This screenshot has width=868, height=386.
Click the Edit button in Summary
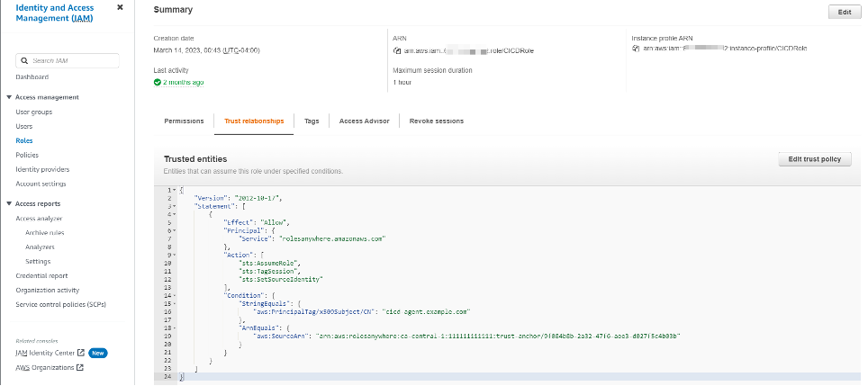coord(845,13)
